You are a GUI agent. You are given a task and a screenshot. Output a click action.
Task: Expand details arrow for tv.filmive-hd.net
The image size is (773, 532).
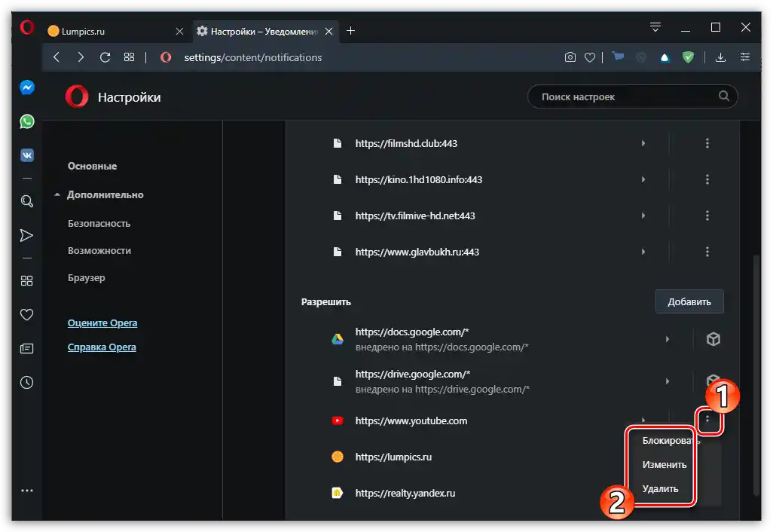643,216
